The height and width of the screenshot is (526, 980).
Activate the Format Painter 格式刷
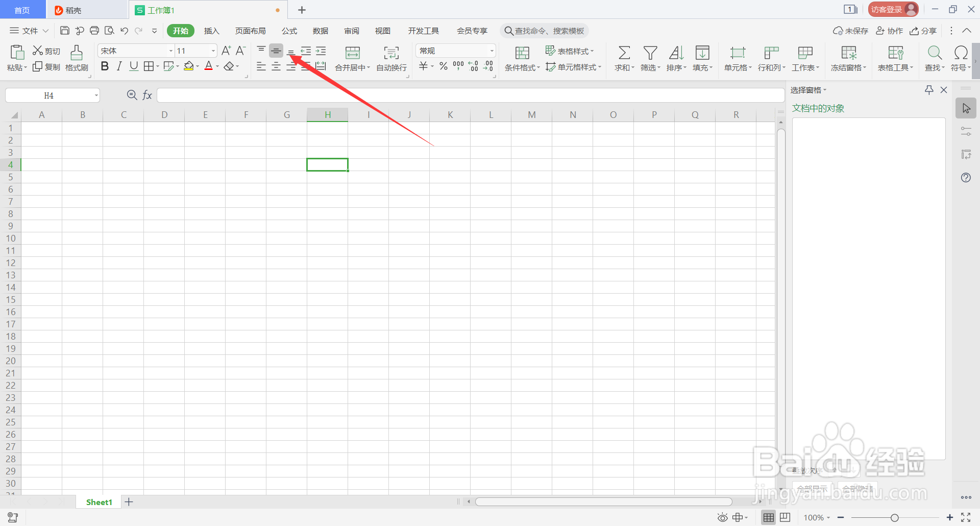[x=77, y=58]
